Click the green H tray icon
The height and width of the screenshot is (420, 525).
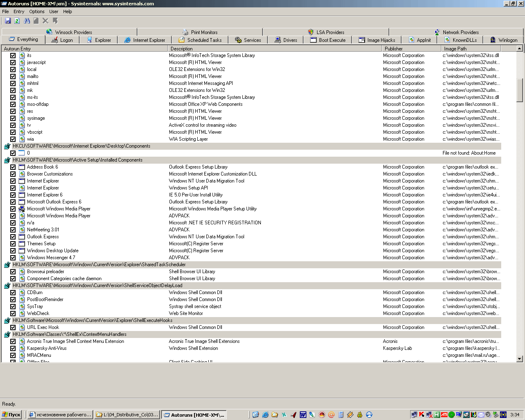point(437,415)
